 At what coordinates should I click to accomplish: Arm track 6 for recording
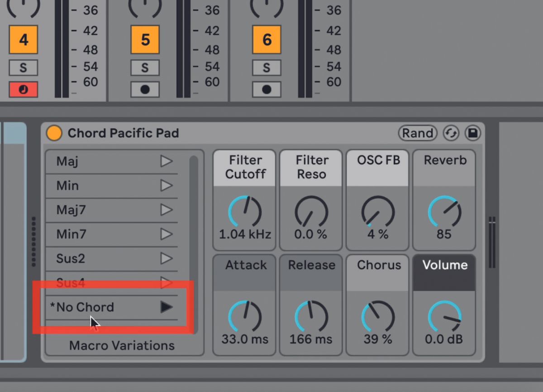point(267,90)
